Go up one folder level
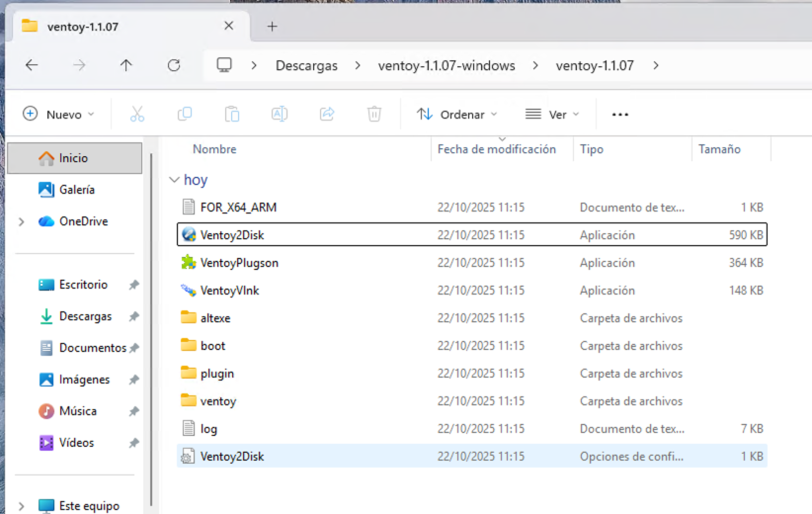Image resolution: width=812 pixels, height=514 pixels. tap(126, 65)
